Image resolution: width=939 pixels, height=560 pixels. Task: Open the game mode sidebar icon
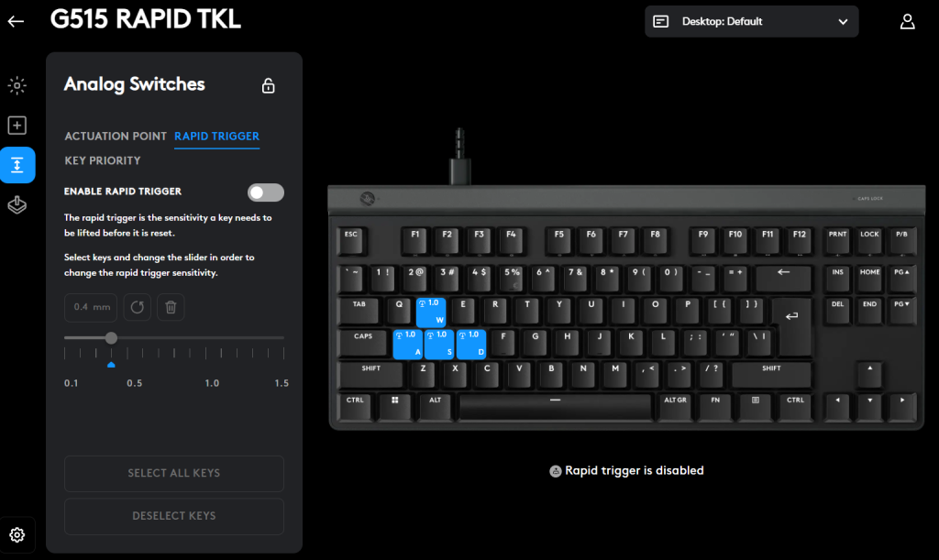[17, 205]
